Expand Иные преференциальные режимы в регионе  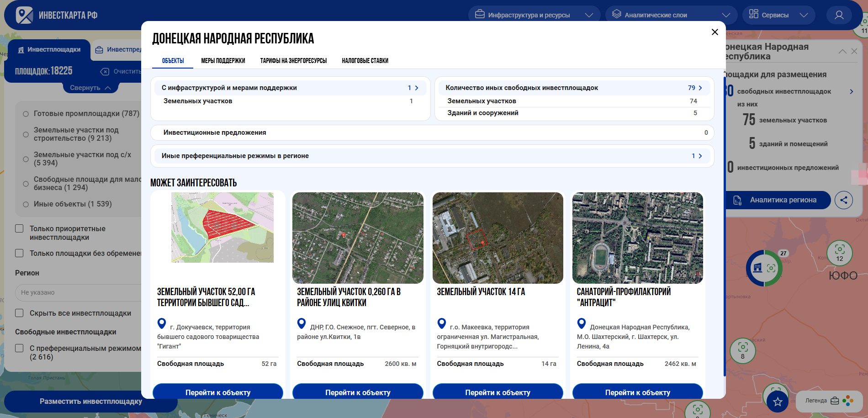point(432,156)
